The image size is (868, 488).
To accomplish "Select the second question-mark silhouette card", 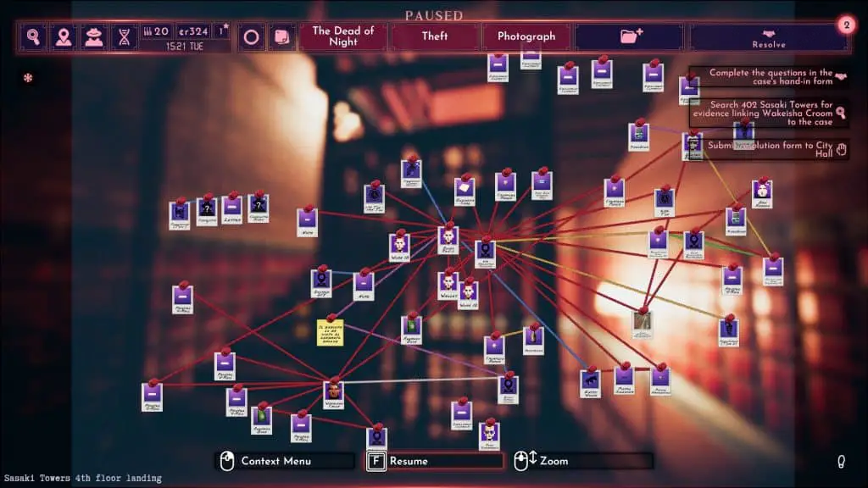I will coord(259,208).
